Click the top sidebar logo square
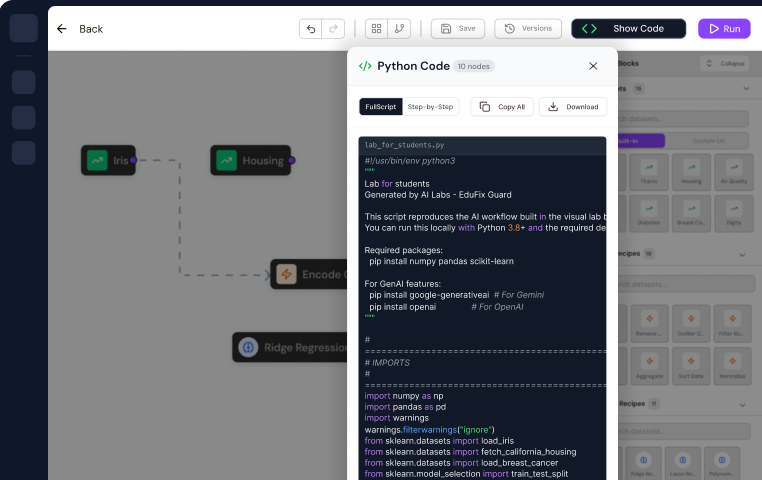 23,28
